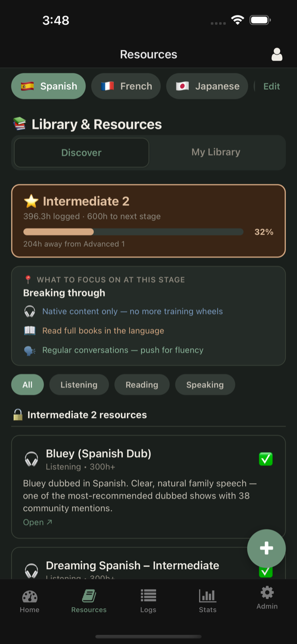The height and width of the screenshot is (644, 297).
Task: Filter resources by Reading
Action: [x=142, y=385]
